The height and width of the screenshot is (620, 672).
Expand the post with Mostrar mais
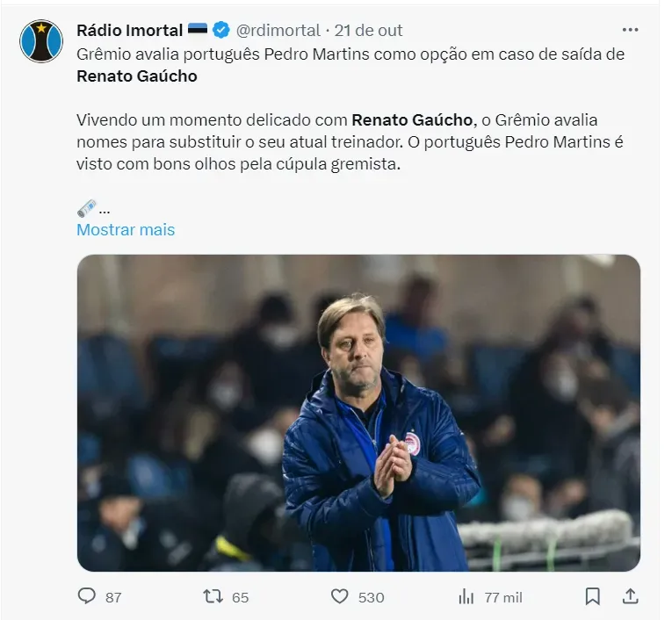tap(126, 230)
